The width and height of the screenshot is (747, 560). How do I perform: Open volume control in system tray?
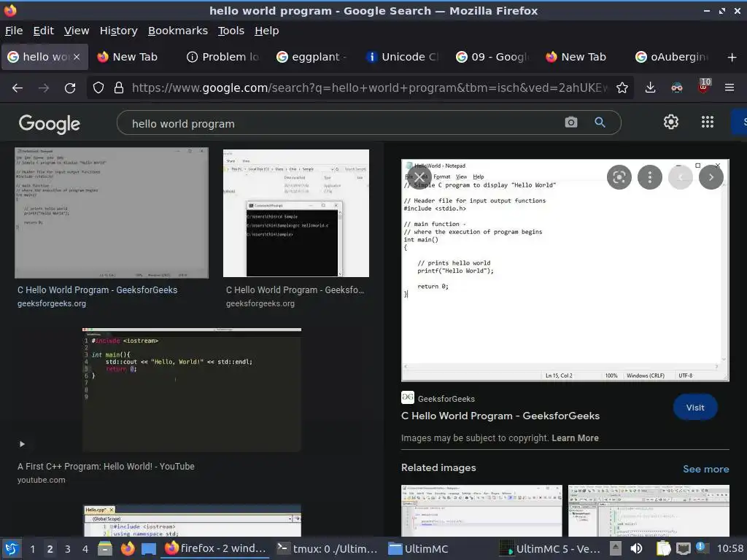(636, 548)
